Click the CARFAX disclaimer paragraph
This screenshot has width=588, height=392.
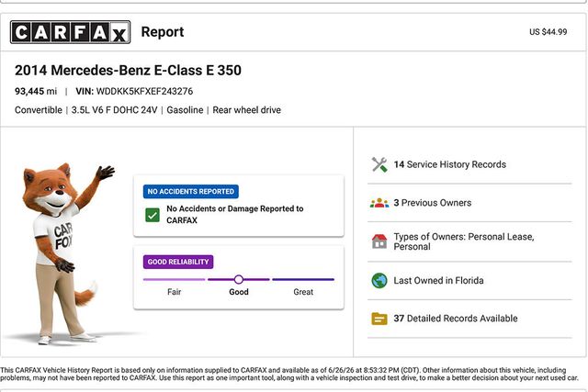pos(289,374)
